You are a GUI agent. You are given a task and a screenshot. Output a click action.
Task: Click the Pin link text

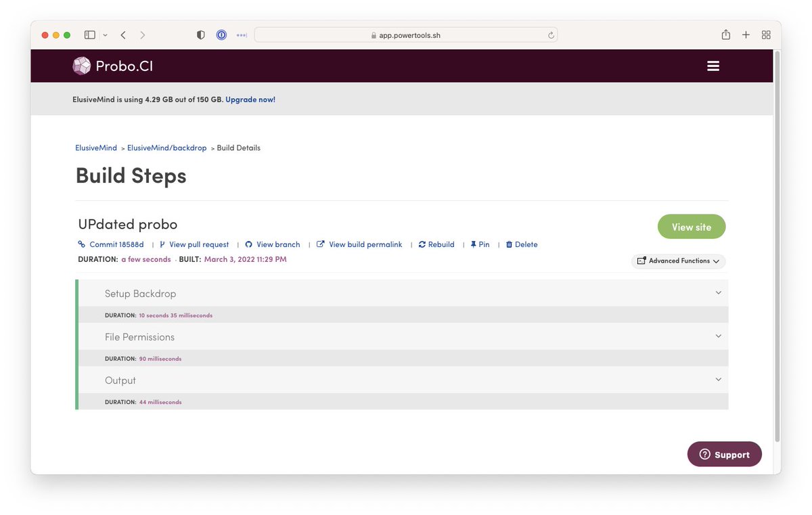[484, 244]
